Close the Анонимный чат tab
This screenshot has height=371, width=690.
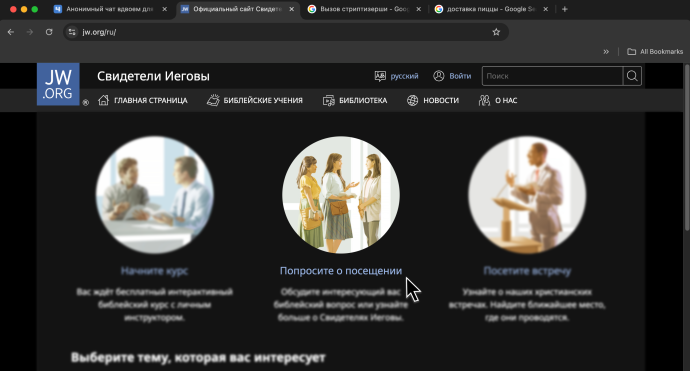(x=165, y=9)
